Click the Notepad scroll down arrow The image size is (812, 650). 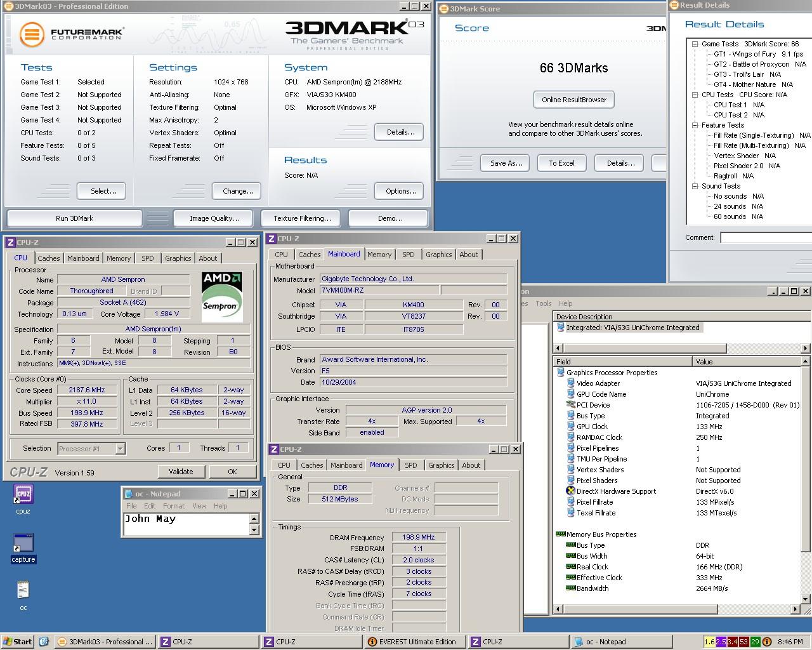coord(254,530)
